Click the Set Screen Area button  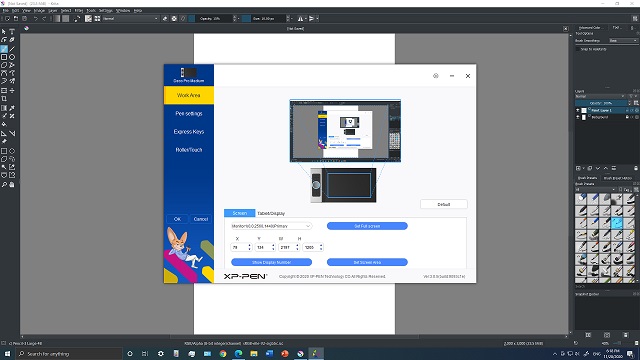367,262
